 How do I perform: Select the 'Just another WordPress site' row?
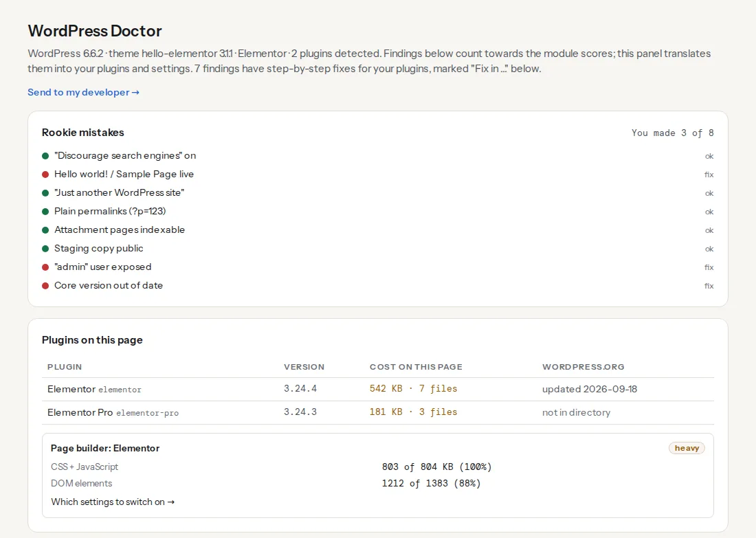(377, 193)
